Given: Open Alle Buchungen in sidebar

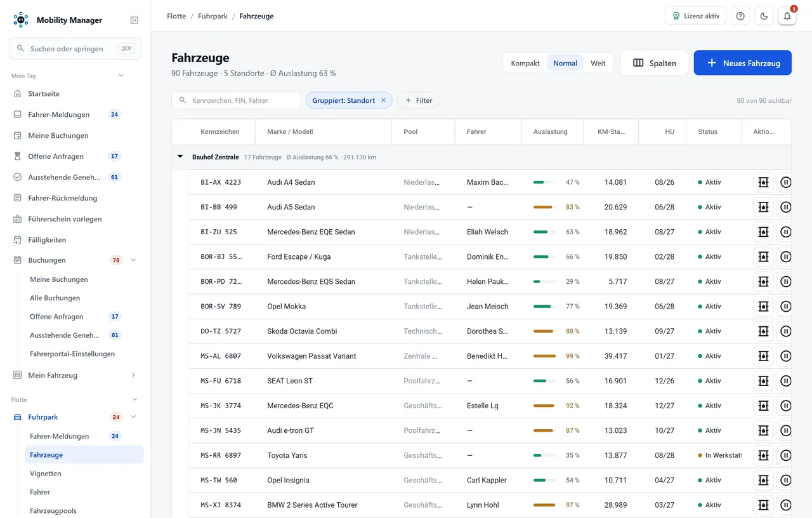Looking at the screenshot, I should pyautogui.click(x=84, y=298).
